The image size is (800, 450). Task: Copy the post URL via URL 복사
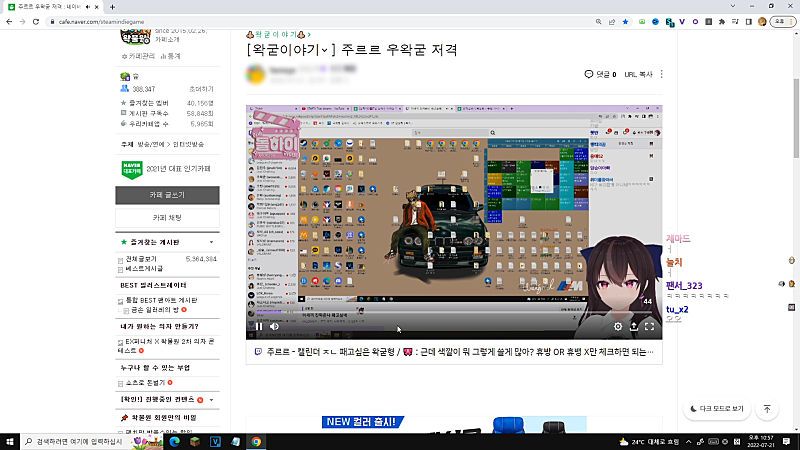(638, 74)
